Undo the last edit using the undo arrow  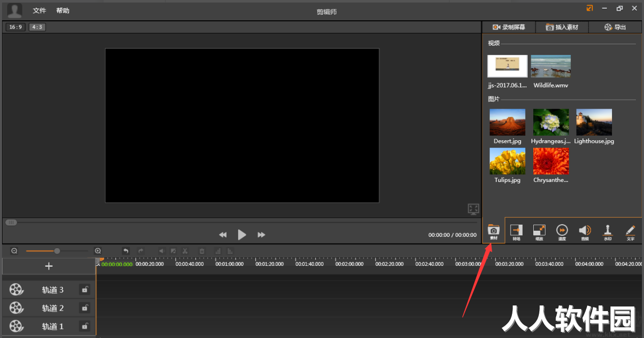click(x=126, y=251)
